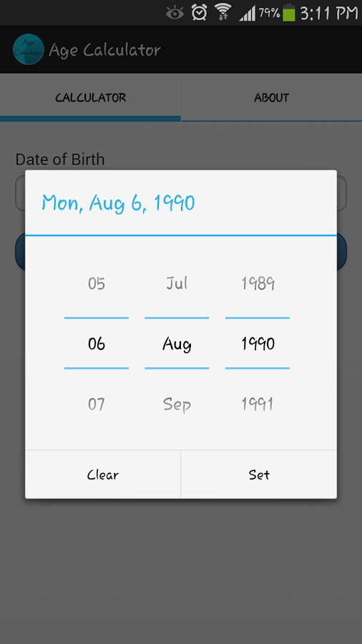Select previous day 05 in picker
The height and width of the screenshot is (644, 362).
97,283
